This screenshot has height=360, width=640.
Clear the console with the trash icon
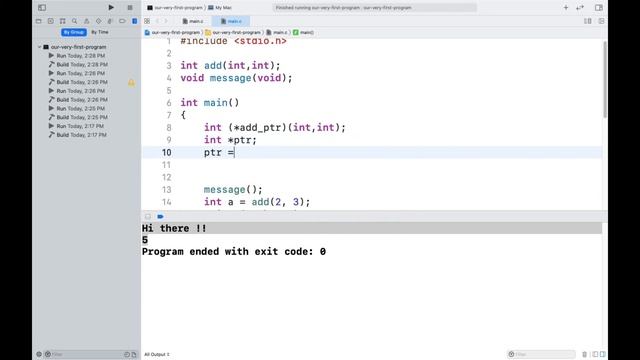click(584, 354)
